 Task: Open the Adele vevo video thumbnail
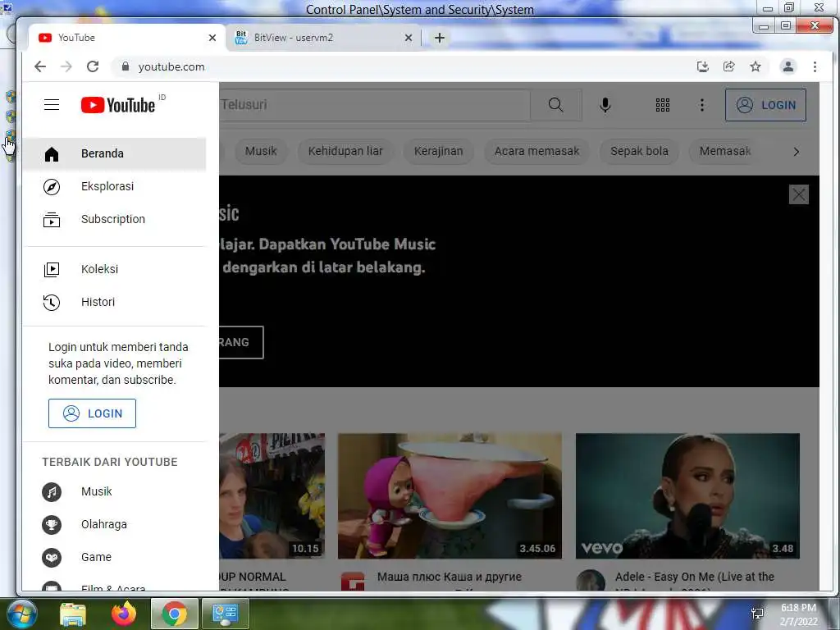pos(688,496)
